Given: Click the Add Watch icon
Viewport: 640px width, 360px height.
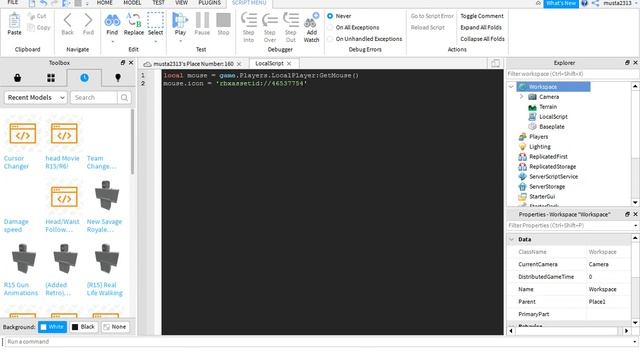Looking at the screenshot, I should tap(311, 20).
